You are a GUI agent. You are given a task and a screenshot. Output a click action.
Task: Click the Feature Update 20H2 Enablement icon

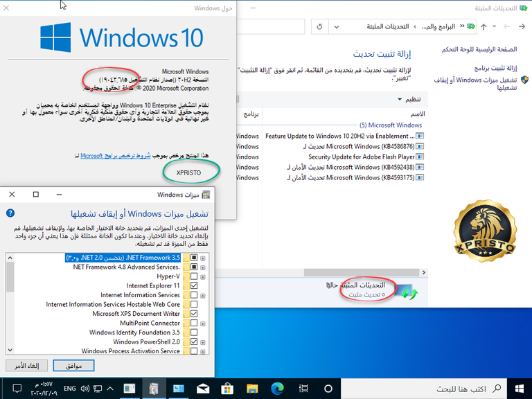420,136
